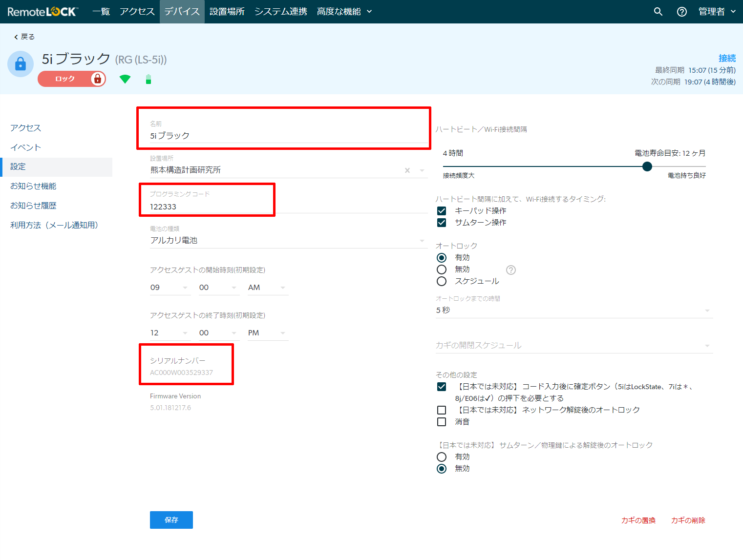The image size is (743, 560).
Task: Open the カギの開閉スケジュール dropdown
Action: pyautogui.click(x=574, y=346)
